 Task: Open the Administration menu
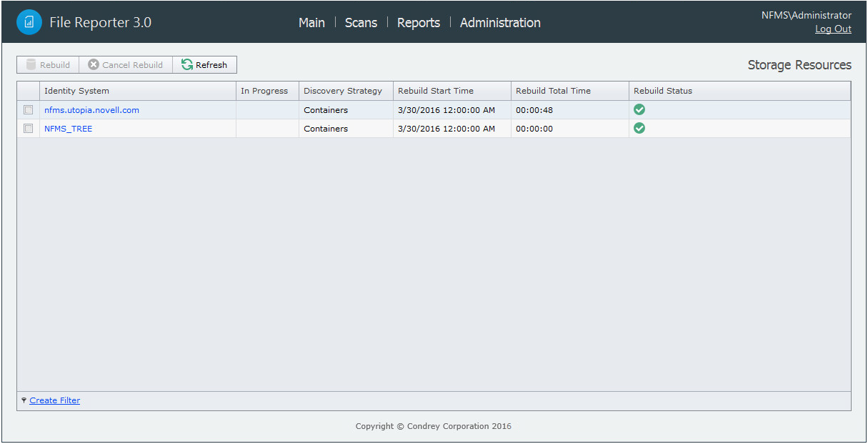click(x=499, y=22)
